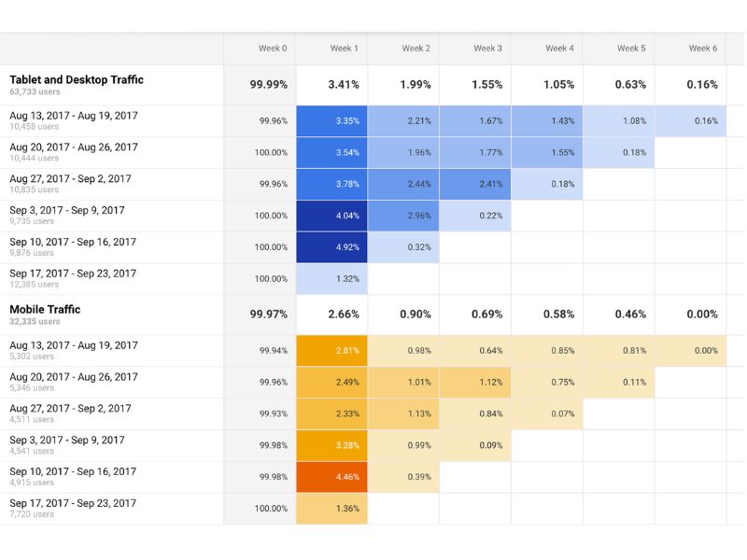Screen dimensions: 747x560
Task: Click the 2.41% blue Week 3 cell
Action: click(475, 184)
